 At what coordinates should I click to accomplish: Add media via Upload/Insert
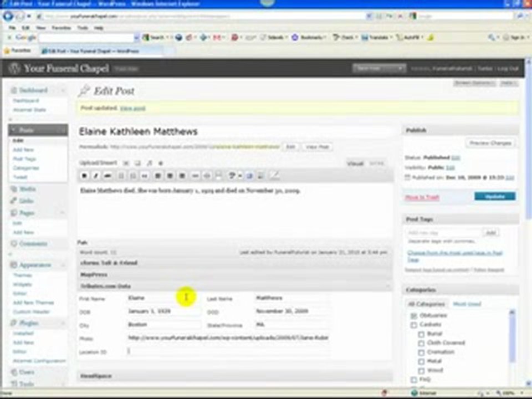(161, 163)
